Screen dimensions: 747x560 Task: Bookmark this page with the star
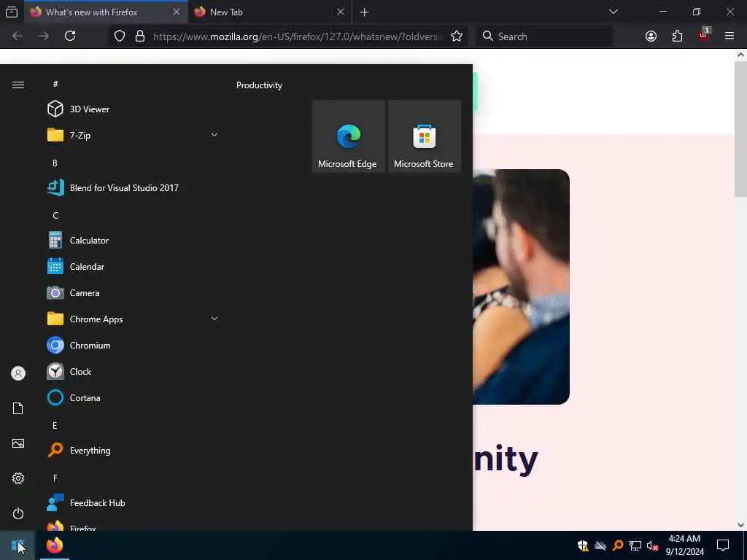click(457, 36)
